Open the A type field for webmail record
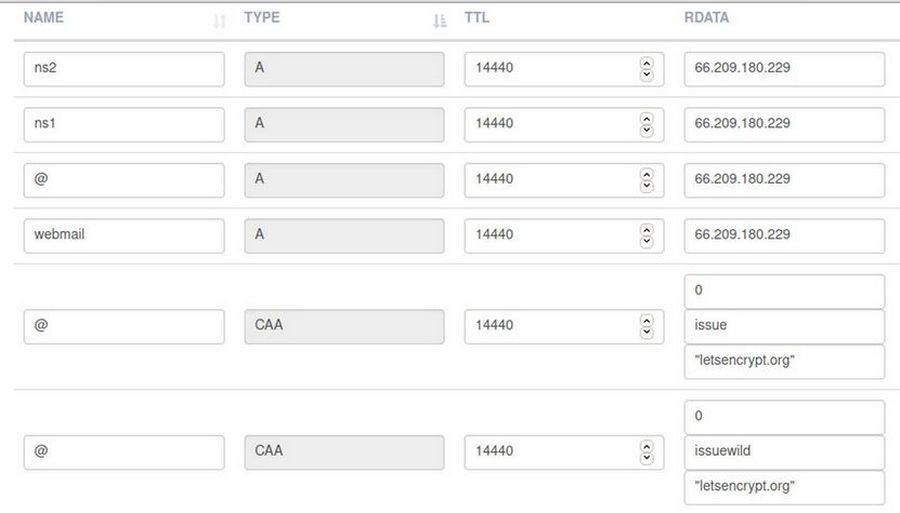 [344, 235]
